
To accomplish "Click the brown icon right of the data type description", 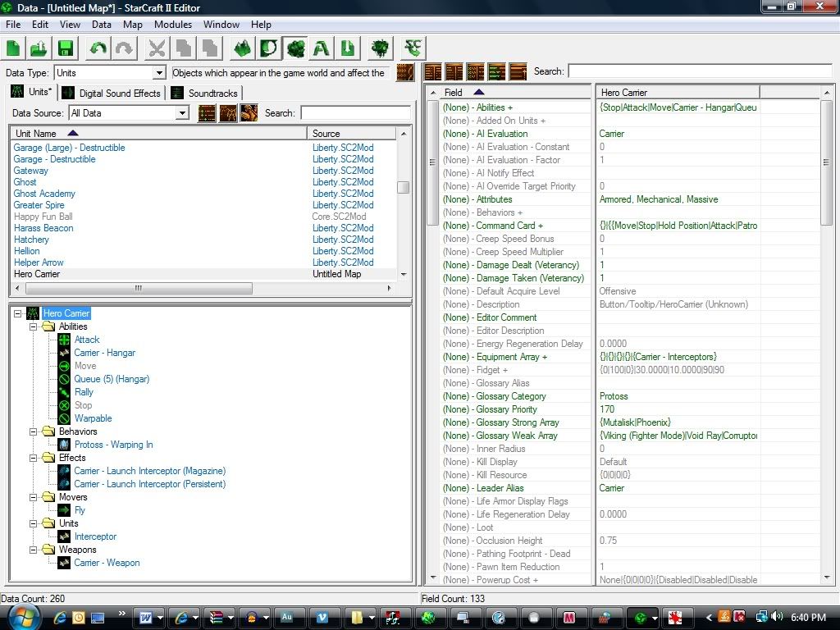I will [405, 72].
